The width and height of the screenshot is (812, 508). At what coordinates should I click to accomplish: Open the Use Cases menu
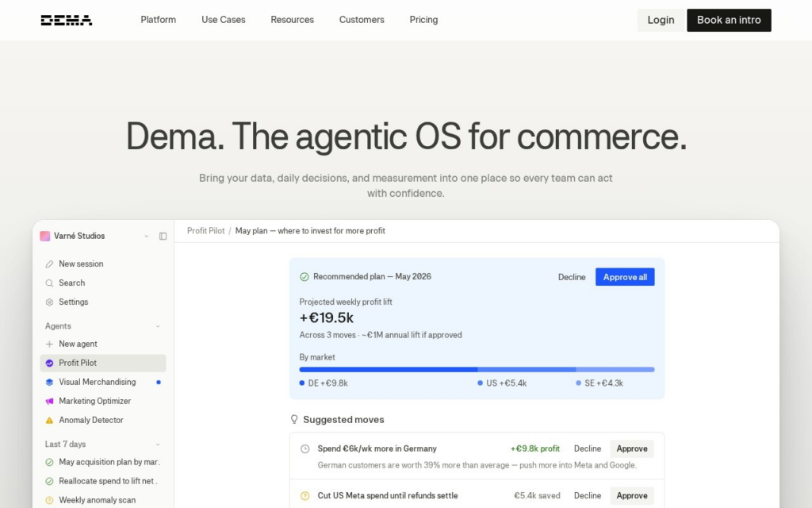[223, 20]
